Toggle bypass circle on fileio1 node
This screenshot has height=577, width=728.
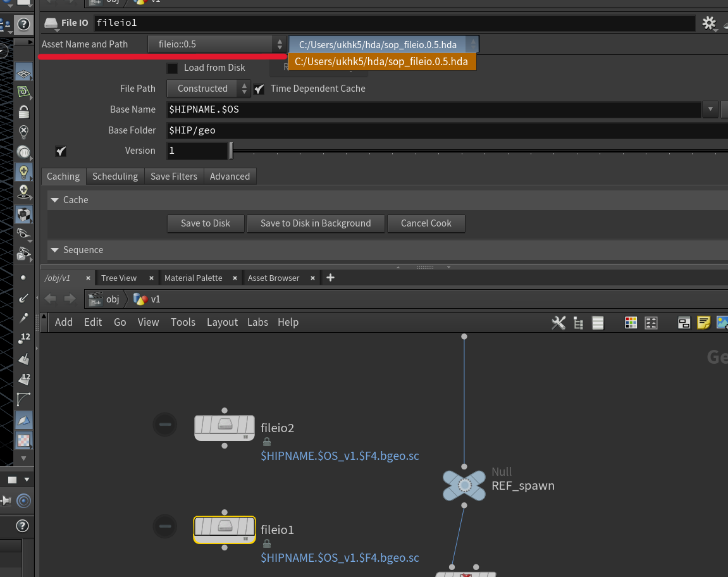165,526
